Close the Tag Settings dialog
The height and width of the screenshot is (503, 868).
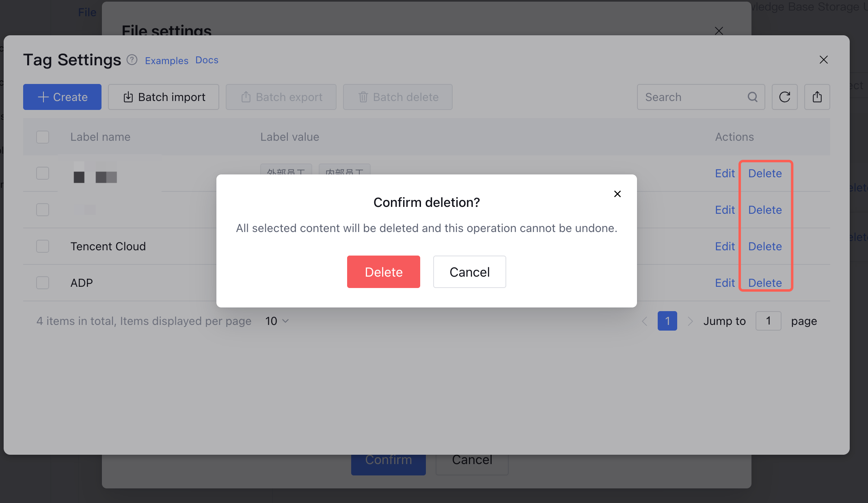coord(823,60)
